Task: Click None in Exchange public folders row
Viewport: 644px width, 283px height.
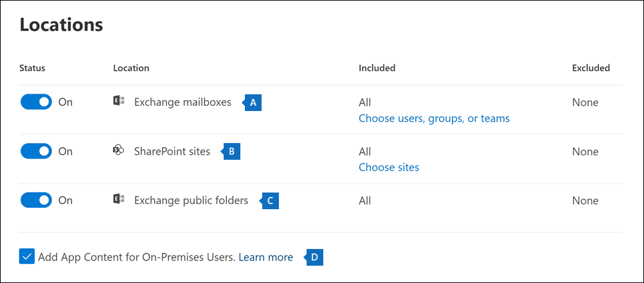Action: 586,201
